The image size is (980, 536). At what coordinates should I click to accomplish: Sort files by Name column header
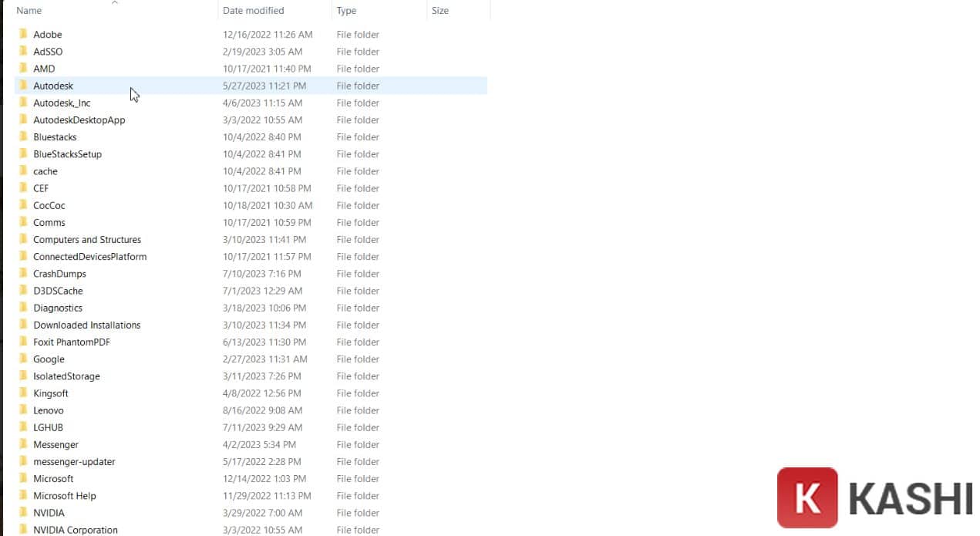[x=29, y=11]
